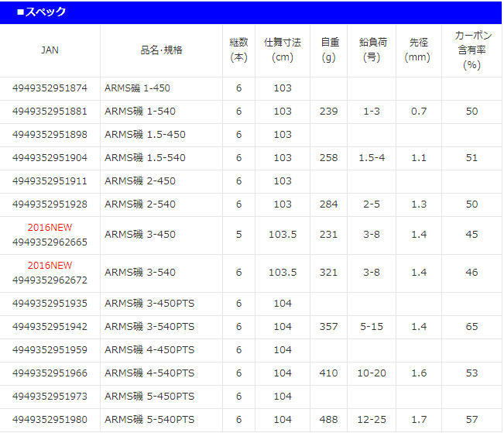Screen dimensions: 504x433
Task: Click weight value 321
Action: (x=328, y=273)
